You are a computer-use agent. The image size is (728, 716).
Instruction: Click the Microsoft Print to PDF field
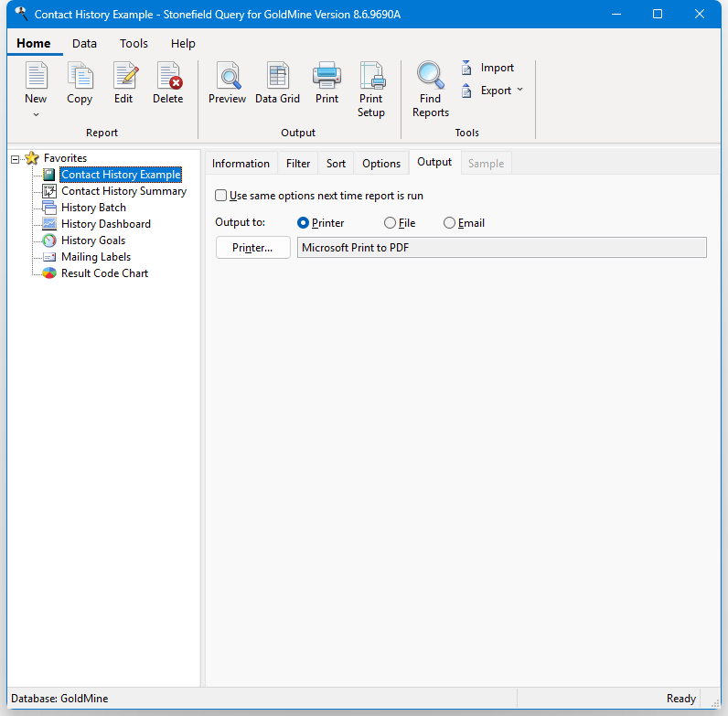[501, 248]
